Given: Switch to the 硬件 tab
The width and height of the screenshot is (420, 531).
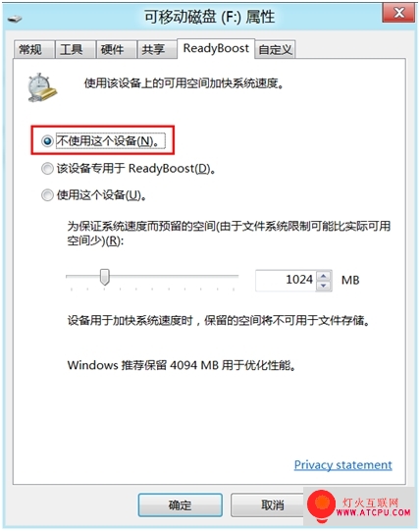Looking at the screenshot, I should (x=117, y=50).
